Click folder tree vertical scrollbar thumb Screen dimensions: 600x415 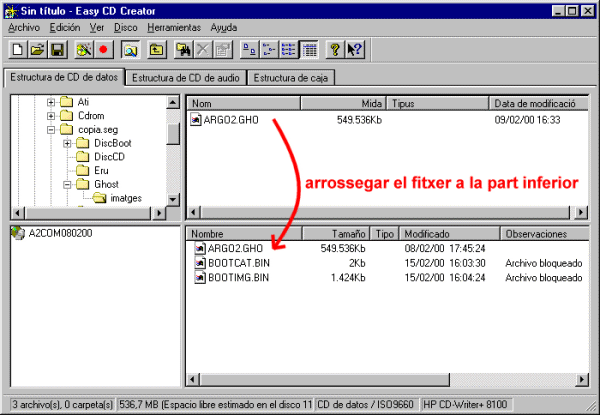click(x=173, y=133)
